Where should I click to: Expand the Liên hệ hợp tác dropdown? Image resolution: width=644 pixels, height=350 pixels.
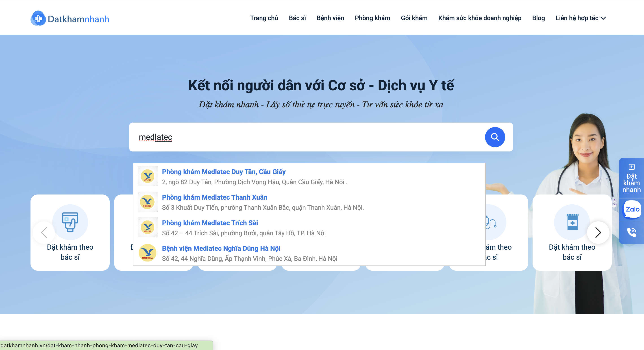[581, 18]
